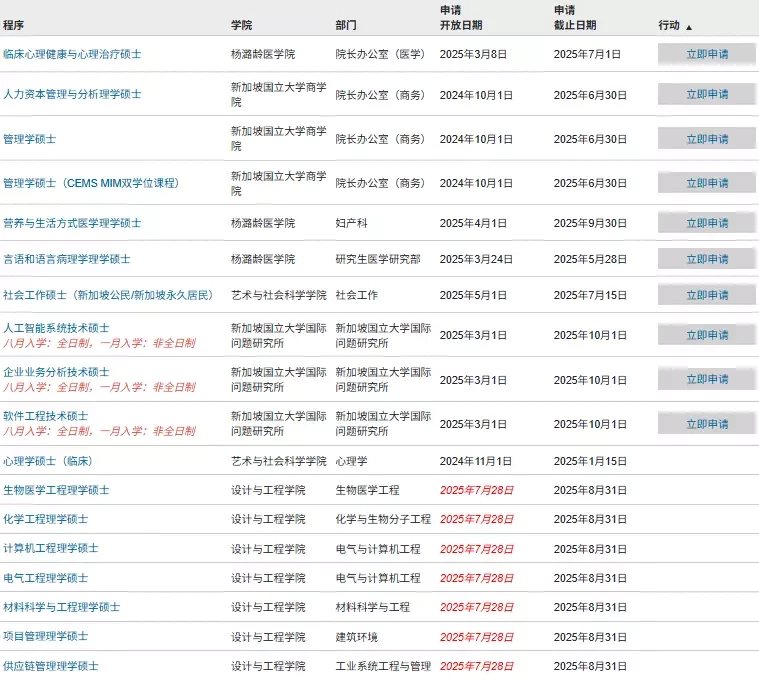759x679 pixels.
Task: Select the 社会工作 department cell
Action: pyautogui.click(x=357, y=295)
